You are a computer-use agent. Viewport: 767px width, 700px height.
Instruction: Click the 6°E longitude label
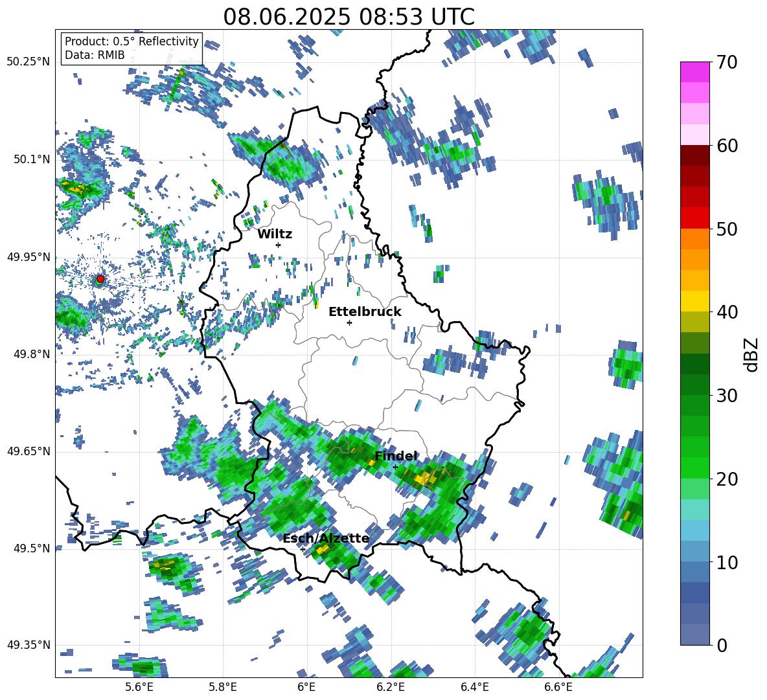306,688
